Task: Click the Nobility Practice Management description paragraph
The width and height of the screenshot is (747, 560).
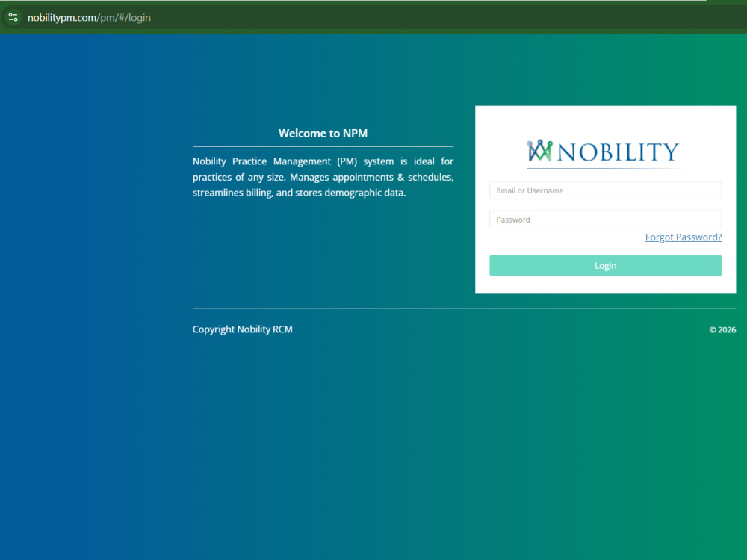Action: 323,177
